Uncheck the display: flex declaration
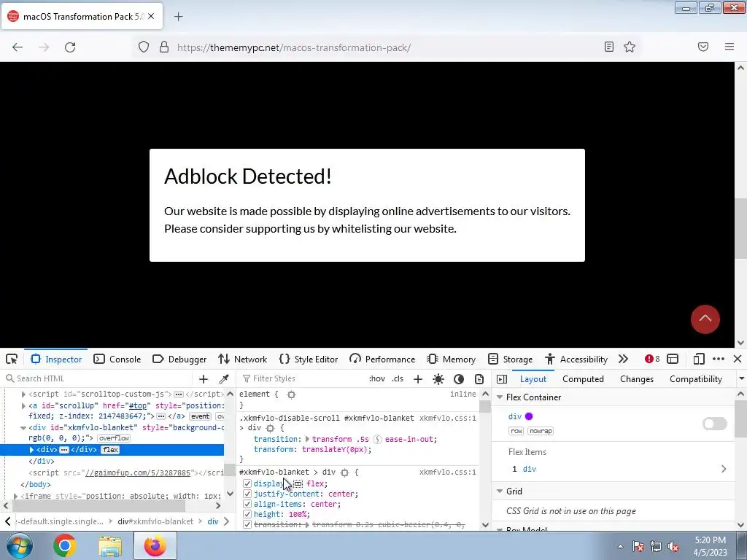This screenshot has height=560, width=747. 247,483
